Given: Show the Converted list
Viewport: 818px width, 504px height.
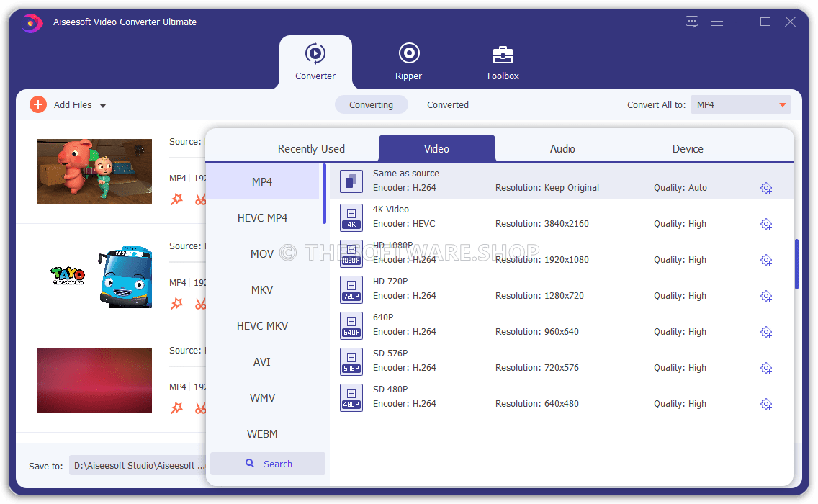Looking at the screenshot, I should 448,105.
